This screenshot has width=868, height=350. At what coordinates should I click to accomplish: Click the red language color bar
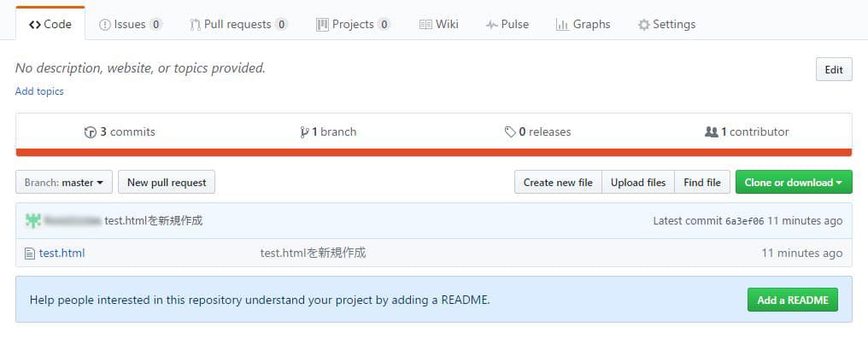(x=433, y=153)
